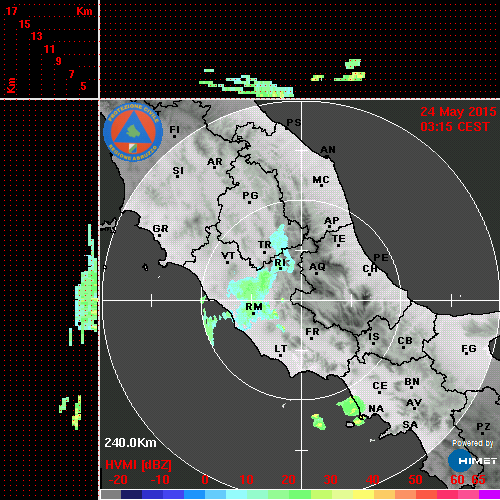Screen dimensions: 500x500
Task: Click the 240.0Km range label
Action: 130,443
